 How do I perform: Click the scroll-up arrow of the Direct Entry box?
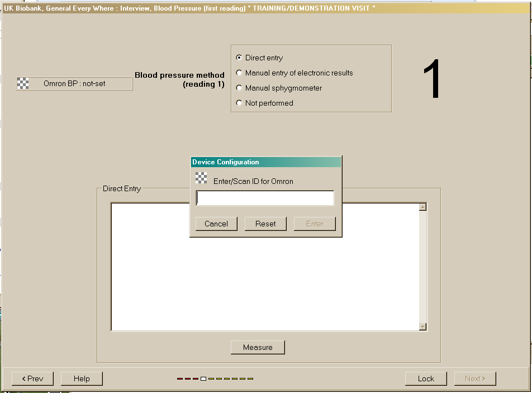pyautogui.click(x=422, y=207)
